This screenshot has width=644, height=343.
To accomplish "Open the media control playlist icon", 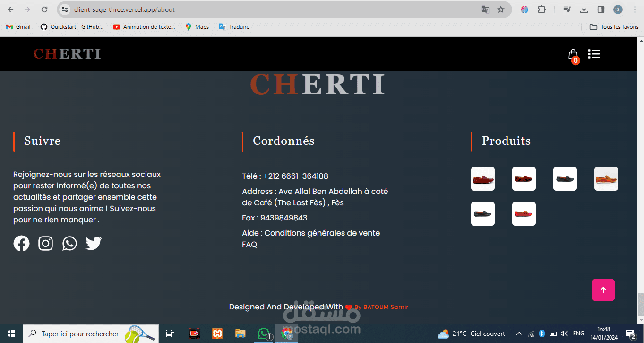I will tap(567, 9).
